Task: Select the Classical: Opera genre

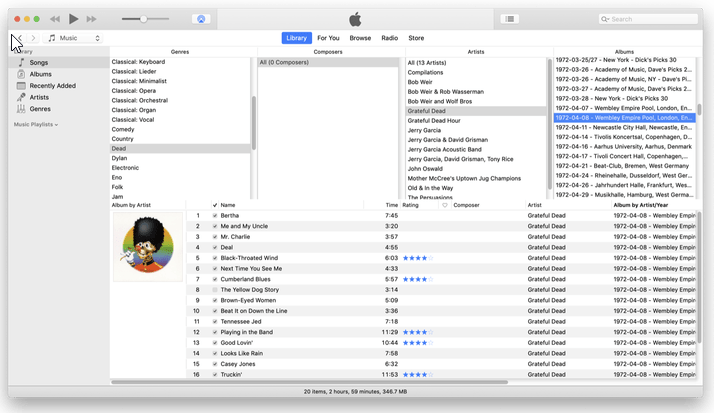Action: pyautogui.click(x=134, y=91)
